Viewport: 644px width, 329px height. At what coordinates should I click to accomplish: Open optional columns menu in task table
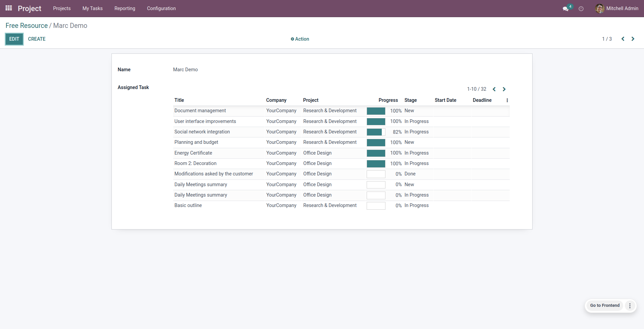coord(507,100)
